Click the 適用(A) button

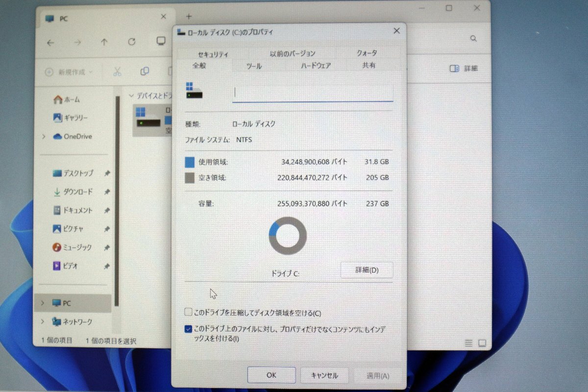click(x=378, y=376)
